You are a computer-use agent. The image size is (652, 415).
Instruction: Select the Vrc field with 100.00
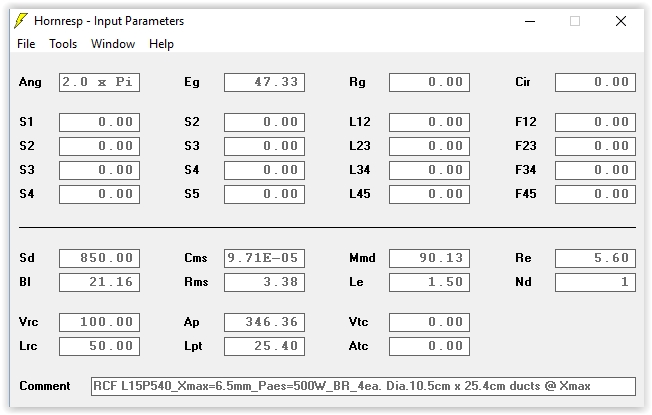tap(99, 322)
